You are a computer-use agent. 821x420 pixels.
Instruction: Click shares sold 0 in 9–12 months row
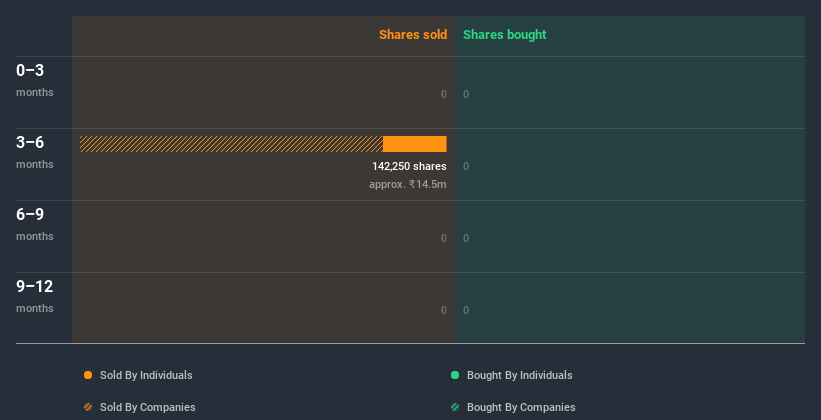tap(444, 311)
